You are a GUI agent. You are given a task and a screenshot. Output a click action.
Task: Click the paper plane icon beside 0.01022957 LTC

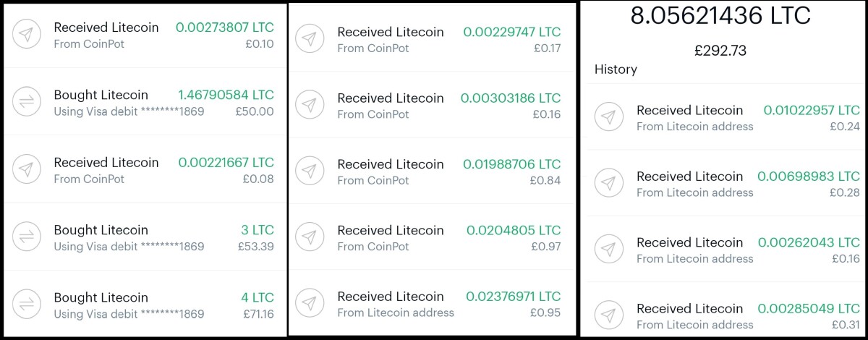coord(608,117)
